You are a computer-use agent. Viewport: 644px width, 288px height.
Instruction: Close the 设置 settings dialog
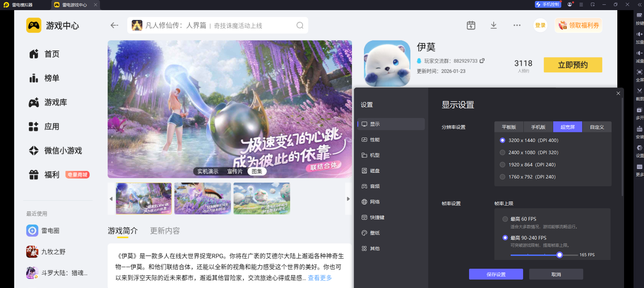pos(618,93)
